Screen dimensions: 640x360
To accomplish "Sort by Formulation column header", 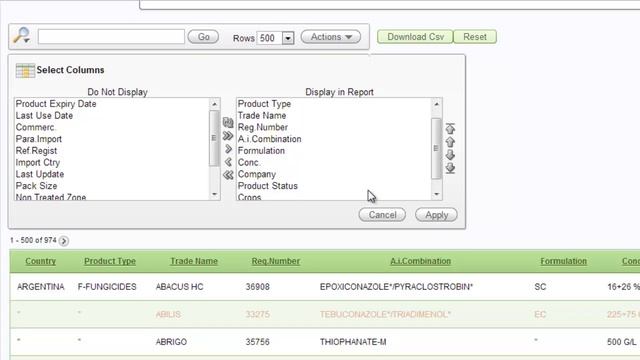I will point(563,261).
